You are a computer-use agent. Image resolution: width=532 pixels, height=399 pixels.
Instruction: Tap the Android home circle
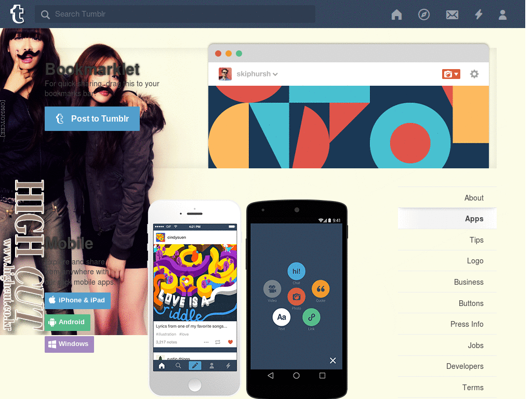coord(296,376)
